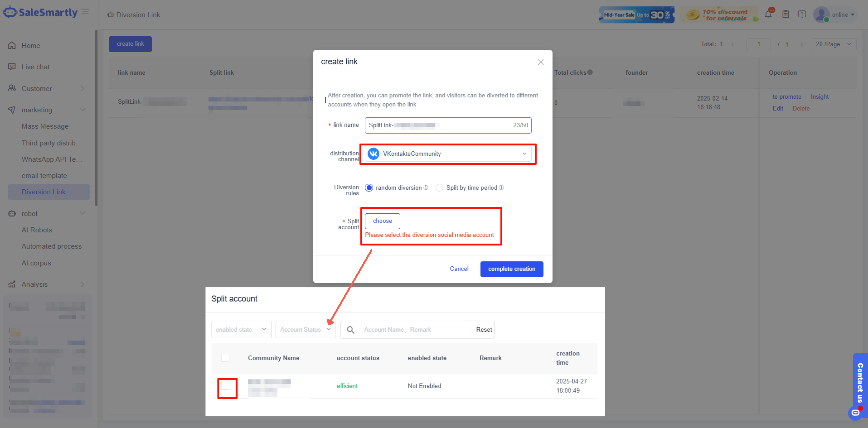
Task: Open the clipboard task list icon
Action: (x=786, y=14)
